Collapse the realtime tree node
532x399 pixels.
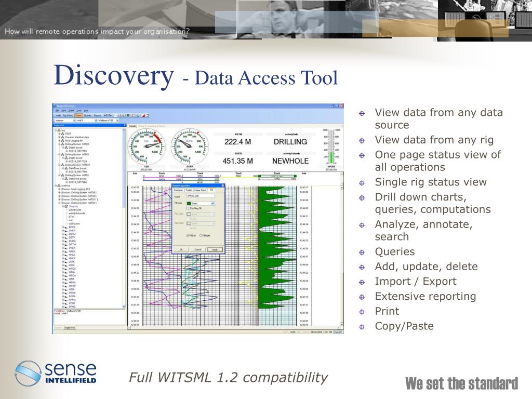pyautogui.click(x=56, y=185)
